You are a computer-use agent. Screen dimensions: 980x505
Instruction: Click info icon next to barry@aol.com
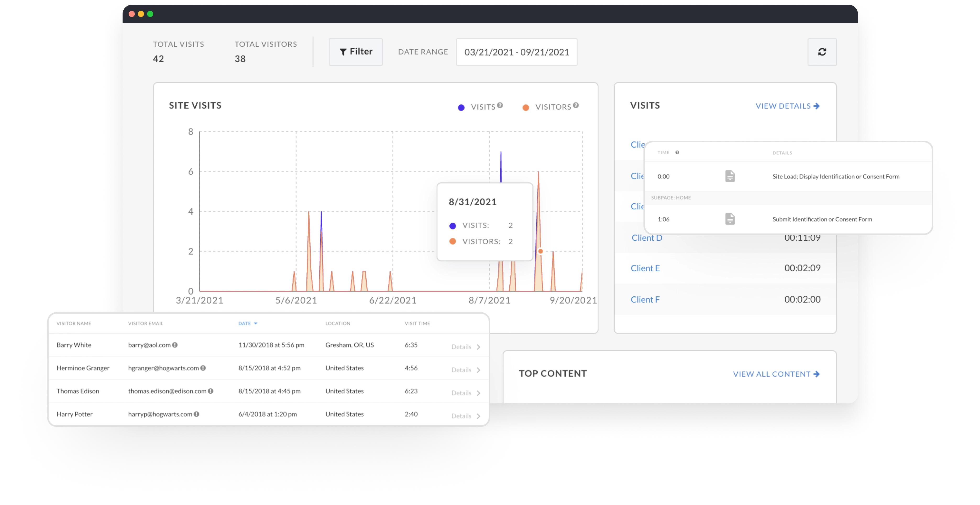(x=175, y=345)
